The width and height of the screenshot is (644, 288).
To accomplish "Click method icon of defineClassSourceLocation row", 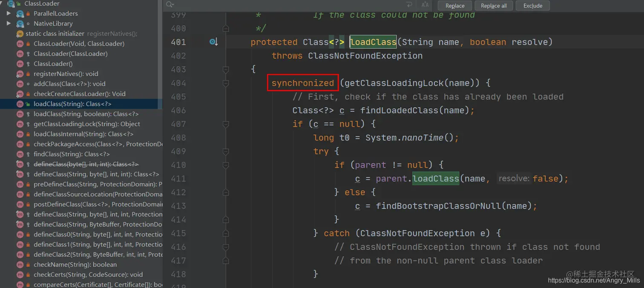I will (x=20, y=194).
